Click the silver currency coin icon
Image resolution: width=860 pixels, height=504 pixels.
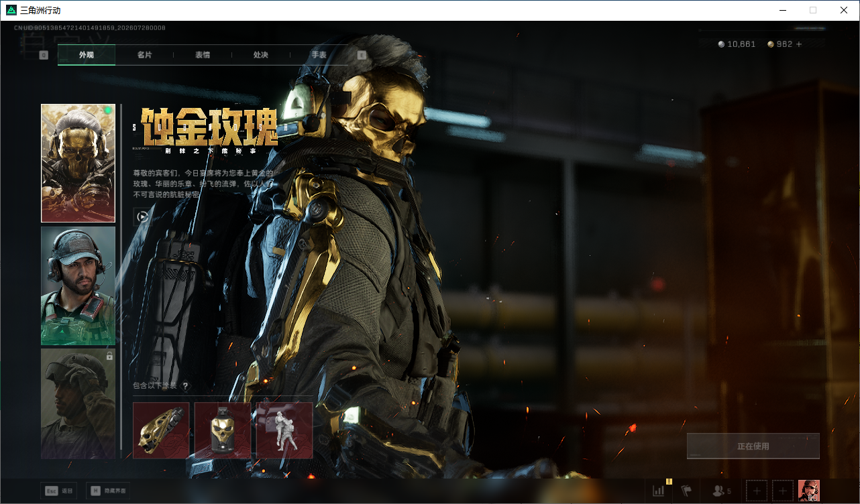[x=721, y=44]
